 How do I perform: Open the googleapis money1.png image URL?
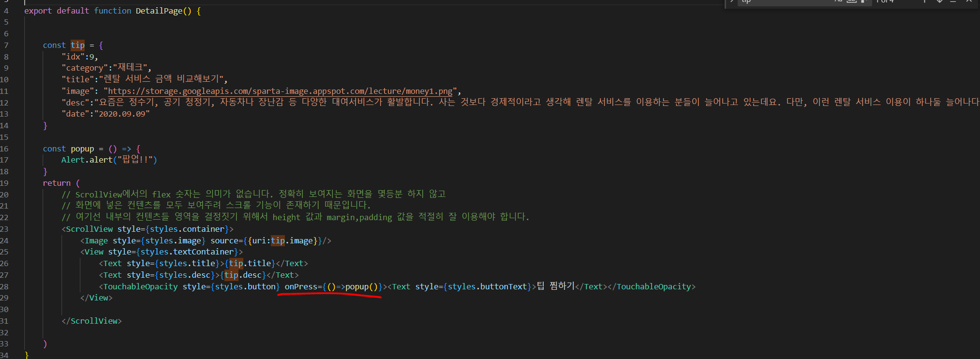pyautogui.click(x=280, y=91)
